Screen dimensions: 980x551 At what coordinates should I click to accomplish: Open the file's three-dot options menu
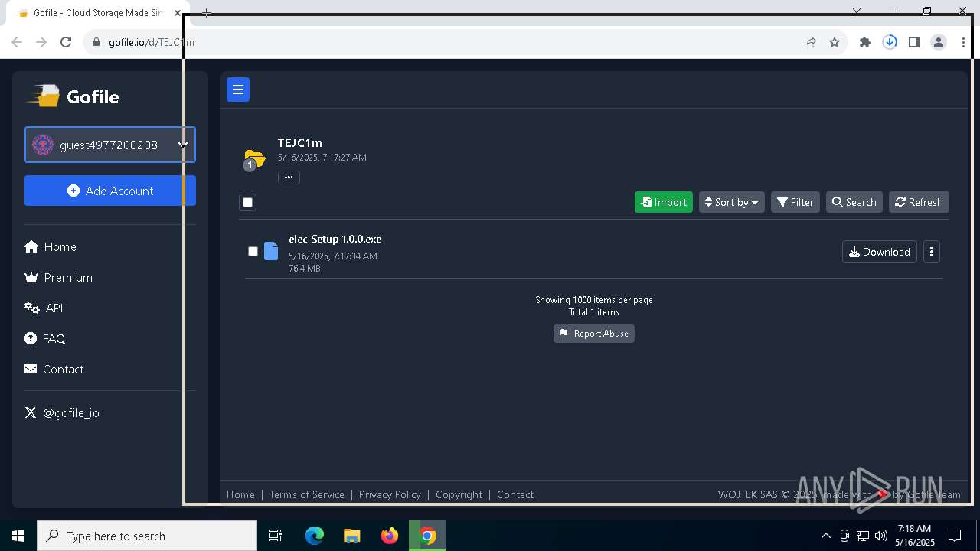[931, 252]
